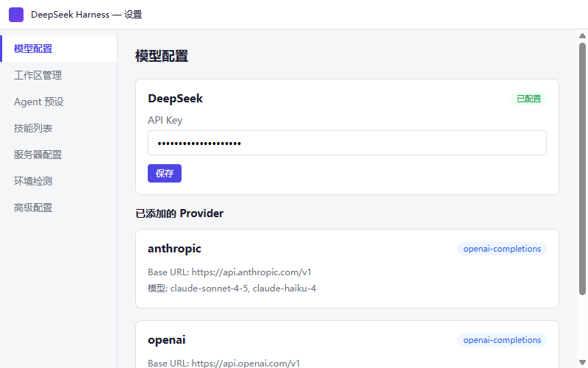Viewport: 588px width, 368px height.
Task: Click the openai-completions tag on openai card
Action: [x=502, y=340]
